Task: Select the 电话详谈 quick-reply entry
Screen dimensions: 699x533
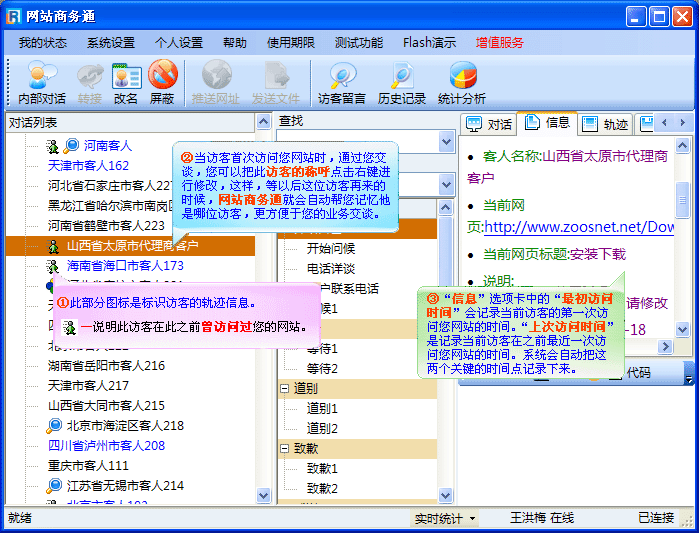Action: (330, 268)
